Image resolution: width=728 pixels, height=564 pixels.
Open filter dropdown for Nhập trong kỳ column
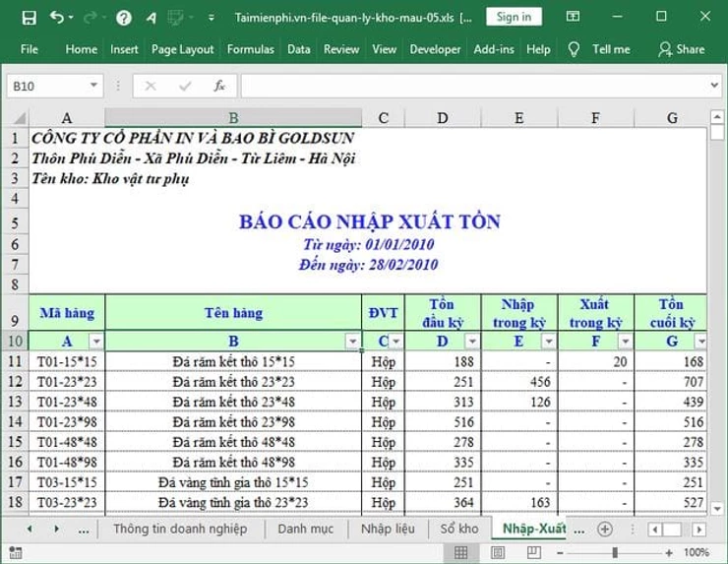(x=549, y=342)
